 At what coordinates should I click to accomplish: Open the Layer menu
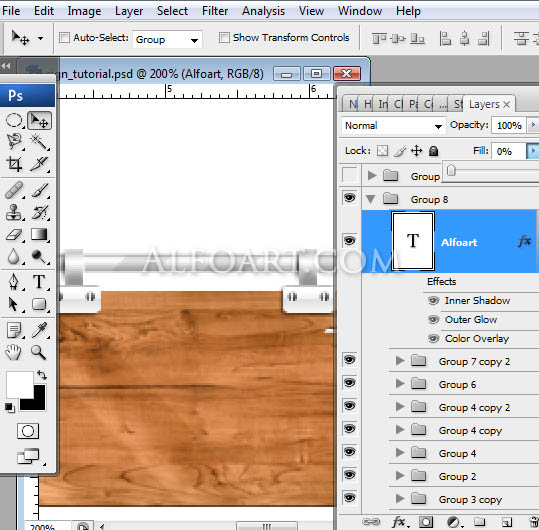[129, 11]
